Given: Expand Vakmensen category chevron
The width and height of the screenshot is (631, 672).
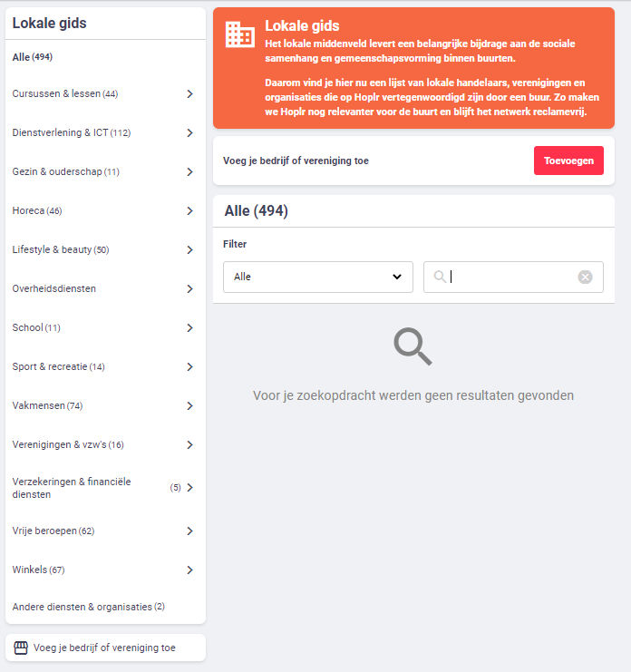Looking at the screenshot, I should pos(189,405).
